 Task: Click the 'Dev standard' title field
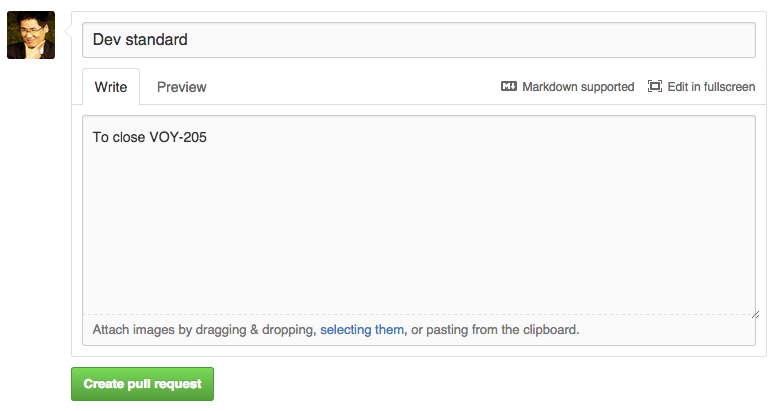click(418, 40)
